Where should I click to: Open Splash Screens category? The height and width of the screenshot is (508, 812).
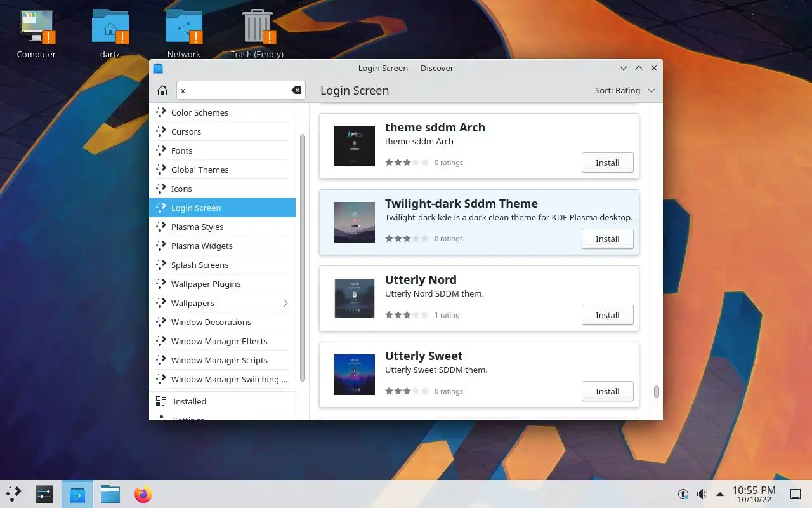222,265
